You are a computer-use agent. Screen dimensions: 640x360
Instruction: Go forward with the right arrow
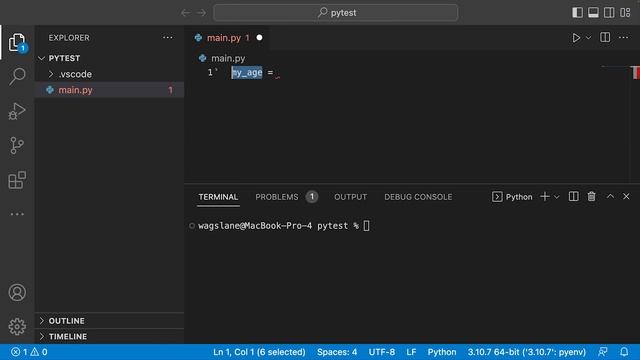202,13
